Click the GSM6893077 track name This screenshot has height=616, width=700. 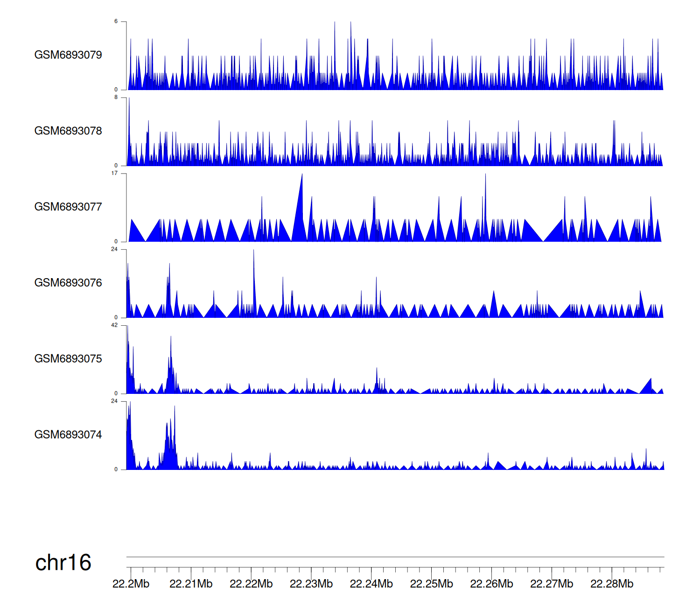point(68,207)
